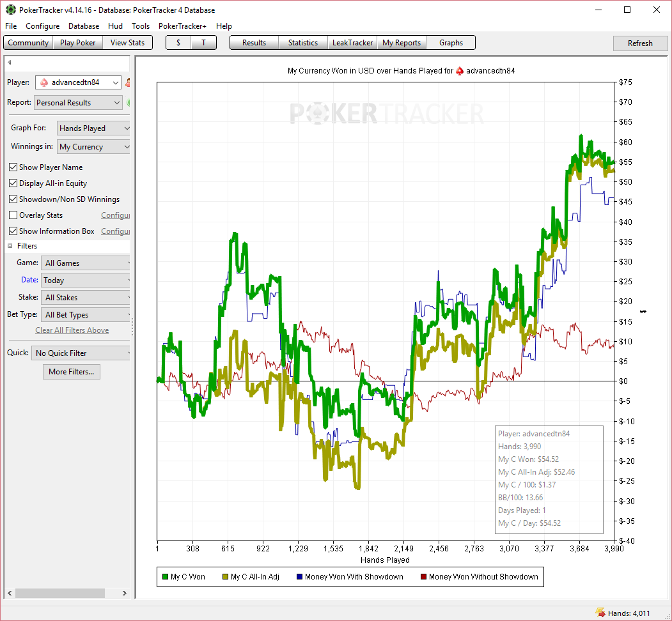Screen dimensions: 672x621
Task: Open the Quick filter dropdown
Action: pos(81,353)
